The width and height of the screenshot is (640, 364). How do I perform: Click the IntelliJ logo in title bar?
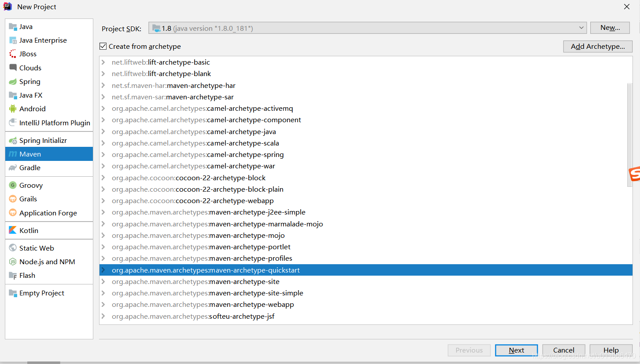[8, 7]
